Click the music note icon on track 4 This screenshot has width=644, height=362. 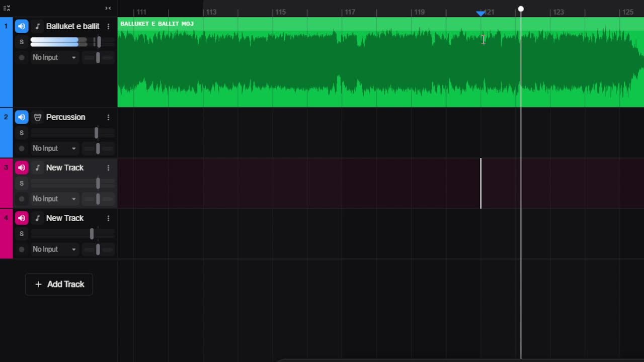(37, 218)
